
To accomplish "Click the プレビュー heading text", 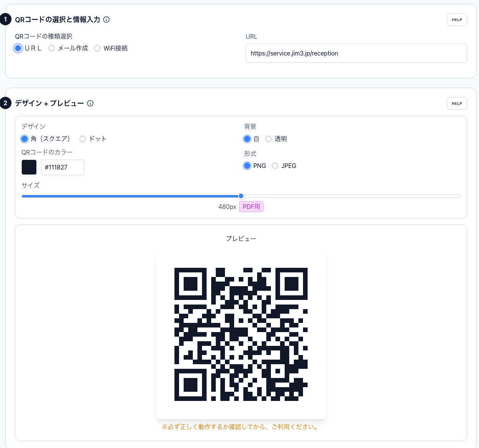I will (x=241, y=238).
